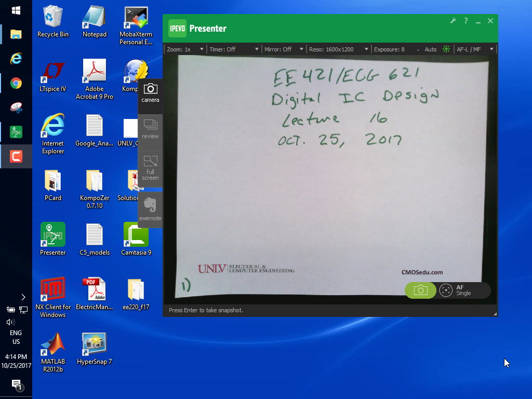Viewport: 532px width, 399px height.
Task: Open C5_models file
Action: [x=95, y=239]
